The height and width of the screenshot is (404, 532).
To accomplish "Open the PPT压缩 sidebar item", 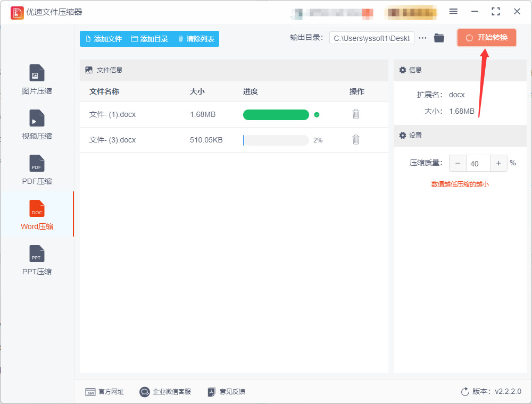I will (37, 260).
